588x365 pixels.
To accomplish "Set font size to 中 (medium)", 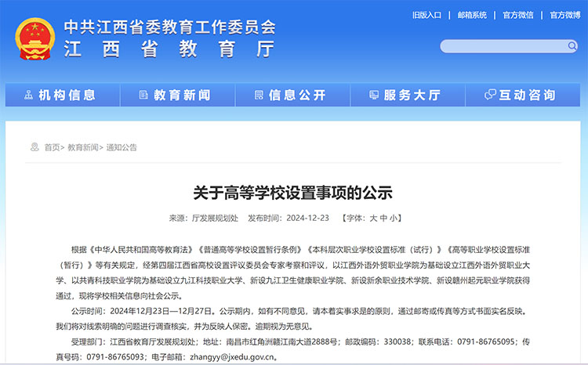I will tap(384, 218).
